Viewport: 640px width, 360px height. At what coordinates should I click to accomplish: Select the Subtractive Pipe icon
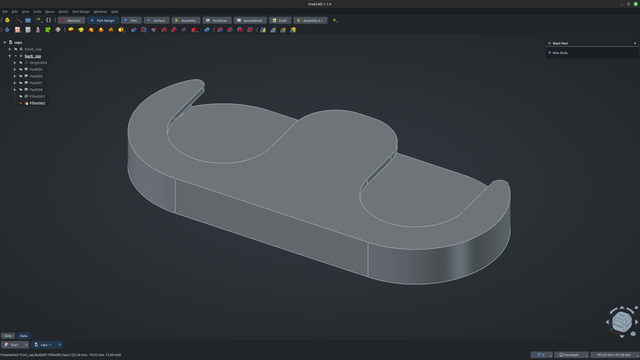point(174,30)
